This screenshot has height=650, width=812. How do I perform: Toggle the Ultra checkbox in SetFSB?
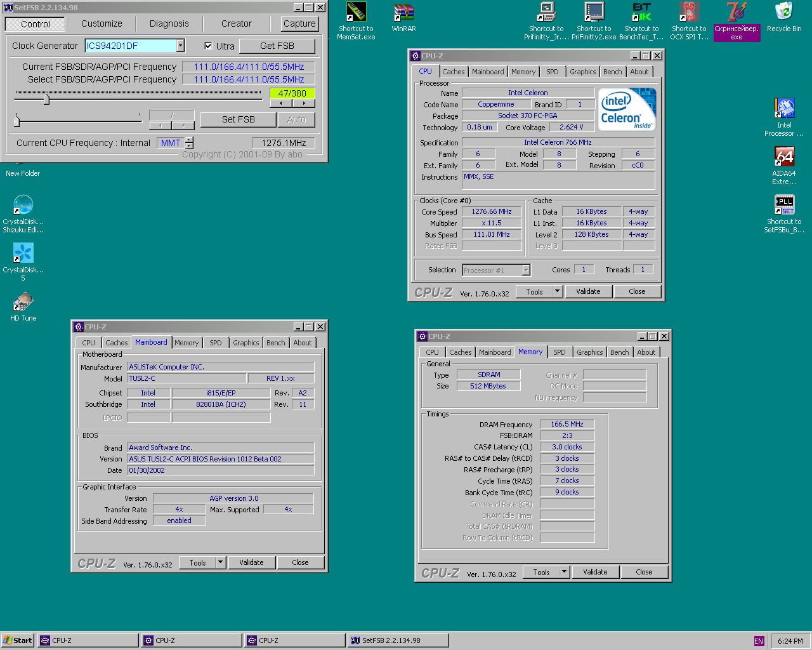208,46
